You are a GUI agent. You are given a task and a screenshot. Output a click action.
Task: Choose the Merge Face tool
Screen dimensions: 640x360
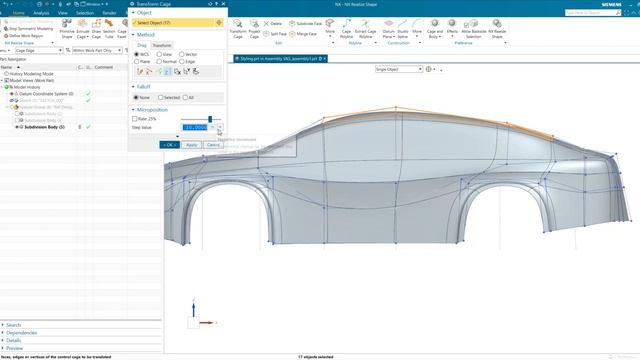(x=303, y=34)
